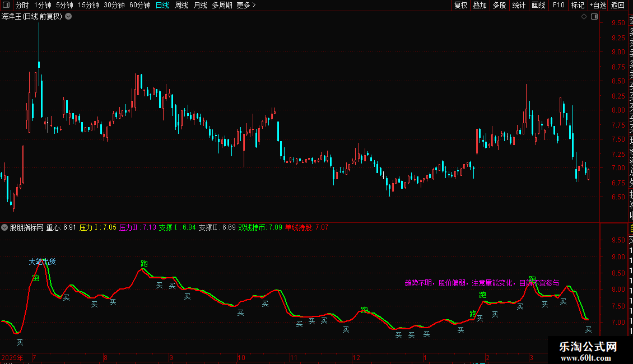The image size is (633, 364).
Task: Switch to 周线 weekly chart
Action: [181, 5]
